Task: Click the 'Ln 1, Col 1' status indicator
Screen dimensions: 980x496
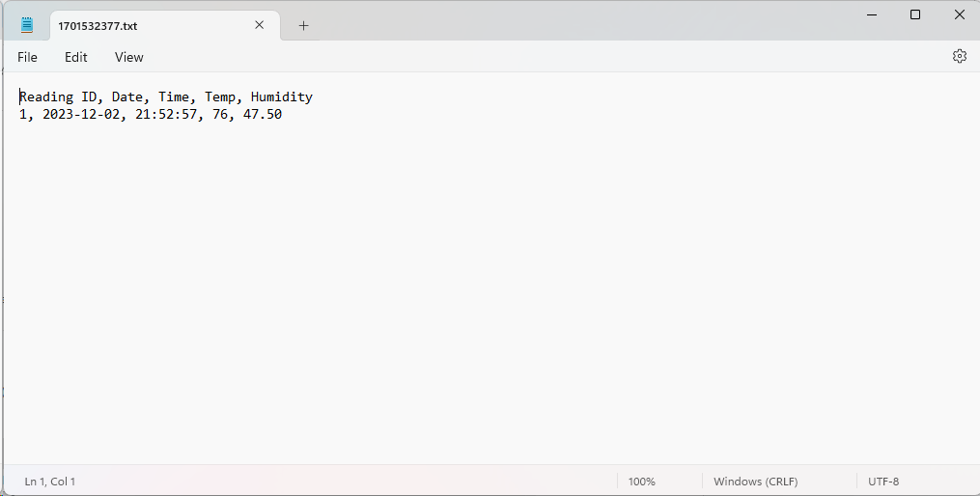Action: pos(50,482)
